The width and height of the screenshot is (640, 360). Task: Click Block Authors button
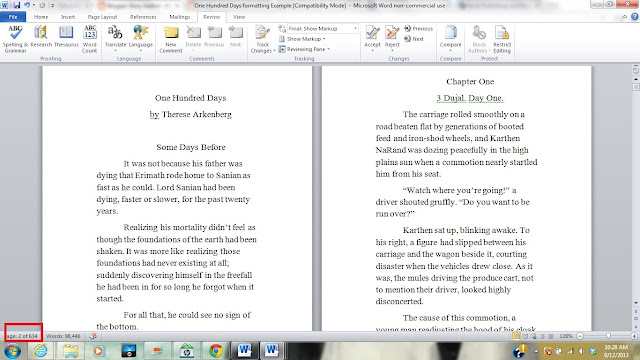tap(478, 39)
